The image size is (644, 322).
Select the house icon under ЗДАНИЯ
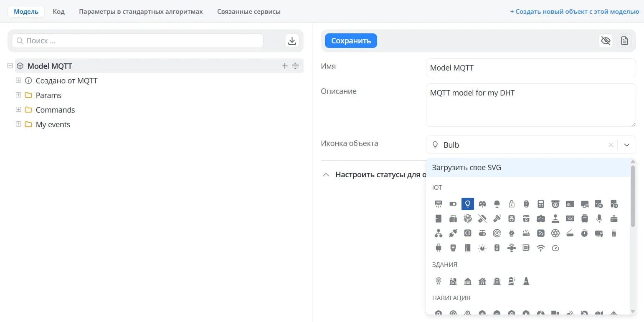(x=482, y=281)
